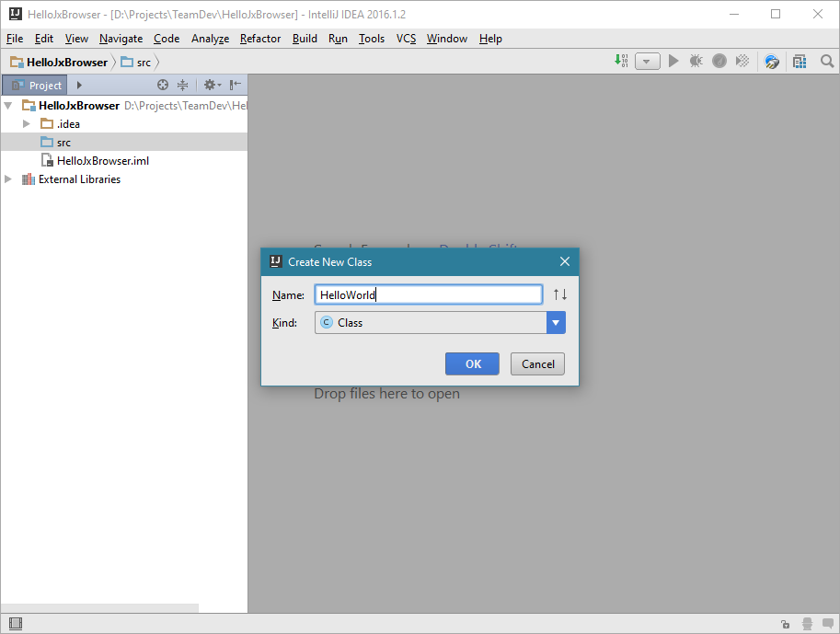
Task: Click read-only lock icon in status bar
Action: click(x=786, y=624)
